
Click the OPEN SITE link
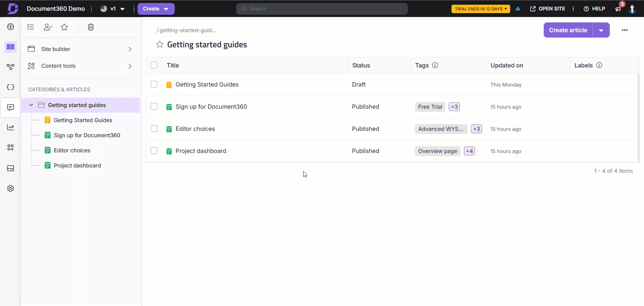547,9
